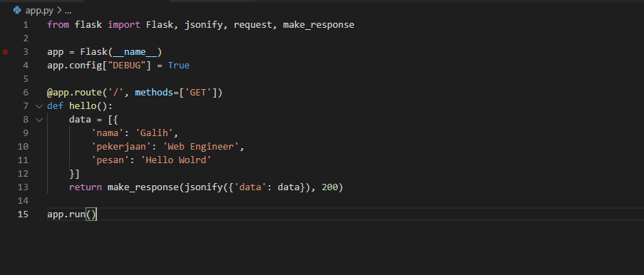This screenshot has height=275, width=644.
Task: Click the return keyword on line 13
Action: click(x=86, y=187)
